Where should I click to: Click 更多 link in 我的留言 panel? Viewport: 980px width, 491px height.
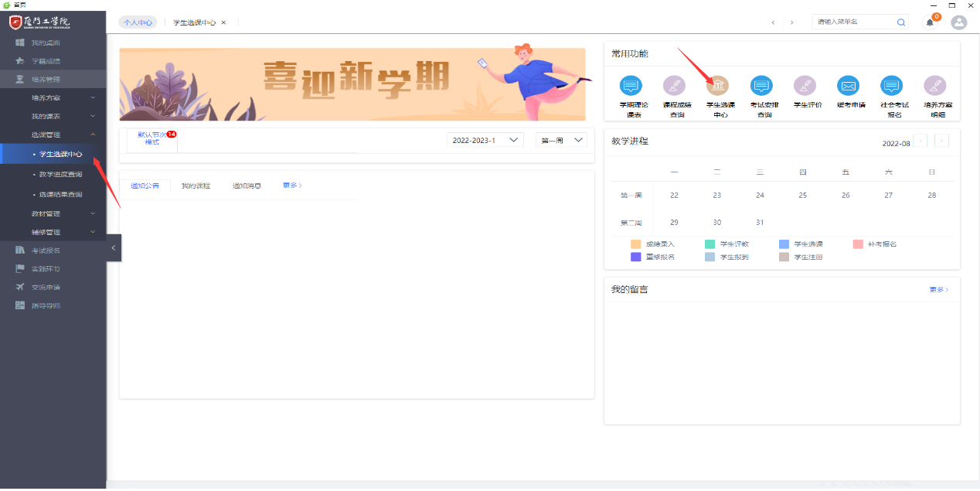(938, 289)
